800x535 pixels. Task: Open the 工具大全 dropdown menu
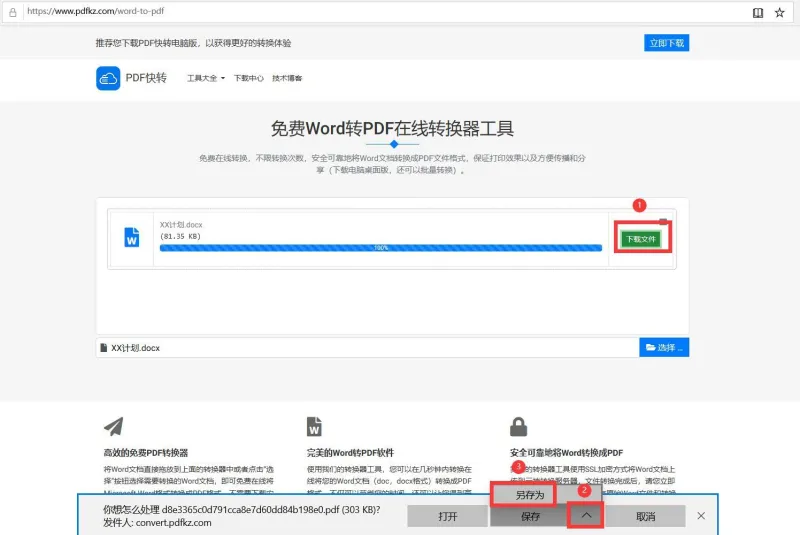(x=206, y=78)
